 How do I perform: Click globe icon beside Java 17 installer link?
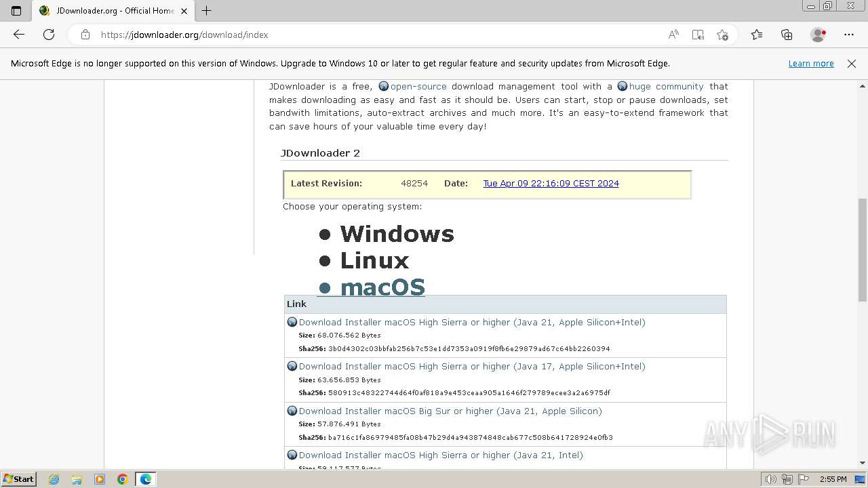tap(292, 366)
